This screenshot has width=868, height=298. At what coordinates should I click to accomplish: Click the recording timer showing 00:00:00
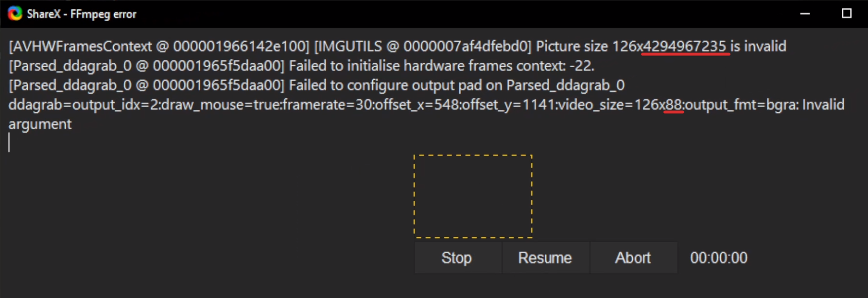point(719,258)
